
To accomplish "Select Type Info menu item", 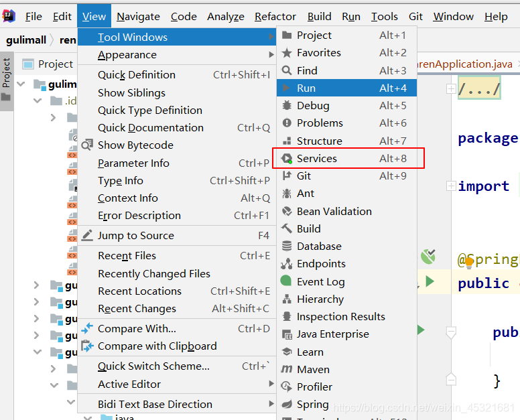I will [177, 181].
